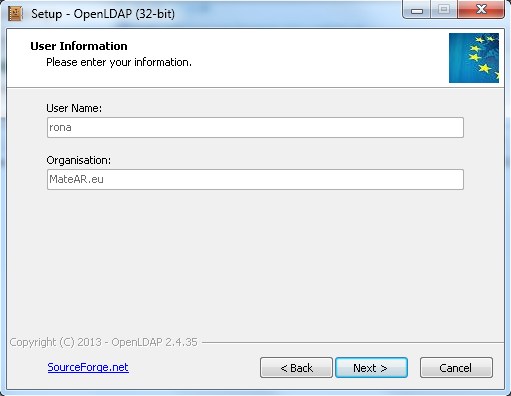This screenshot has height=396, width=511.
Task: Click the OpenLDAP setup book icon
Action: (x=15, y=14)
